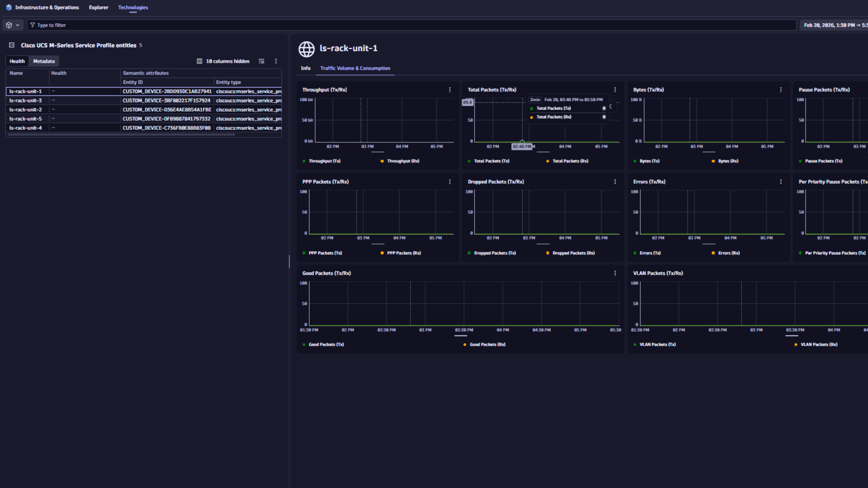Click the green Total Packets (Tx) color dot

pos(531,108)
